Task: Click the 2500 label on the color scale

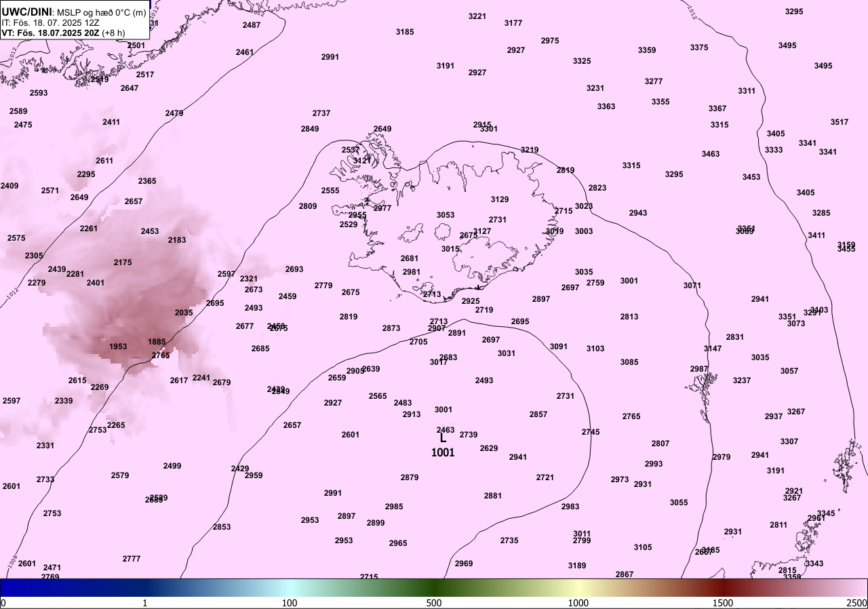Action: [x=857, y=603]
